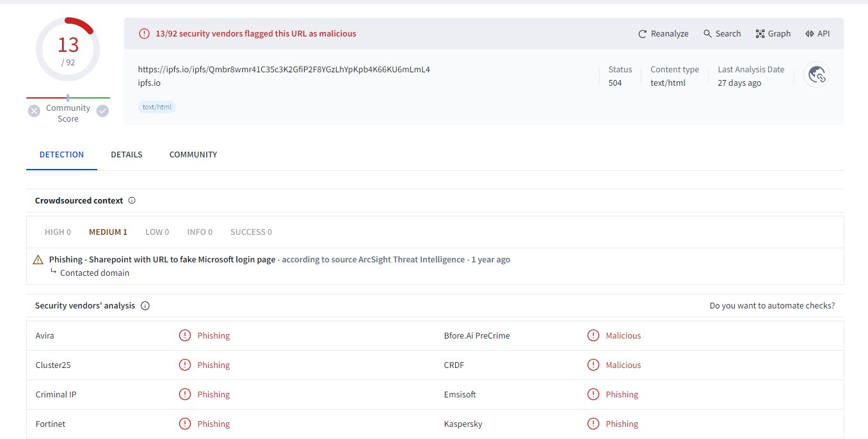868x439 pixels.
Task: Select the HIGH 0 severity filter
Action: coord(58,232)
